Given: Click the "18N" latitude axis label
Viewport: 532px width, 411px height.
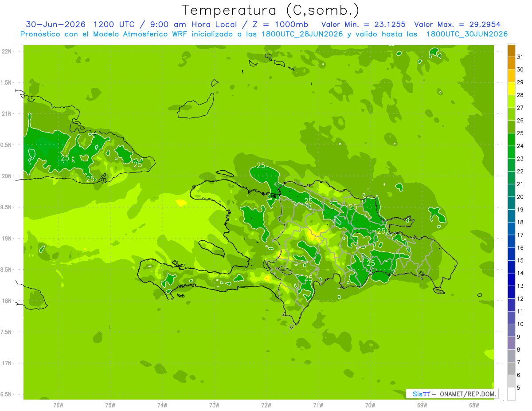Looking at the screenshot, I should point(6,301).
